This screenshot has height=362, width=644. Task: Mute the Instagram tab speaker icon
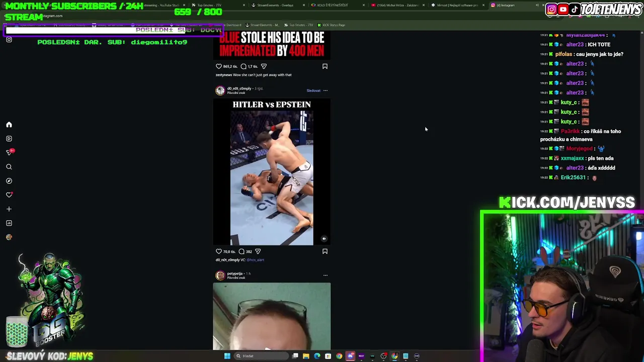[537, 5]
